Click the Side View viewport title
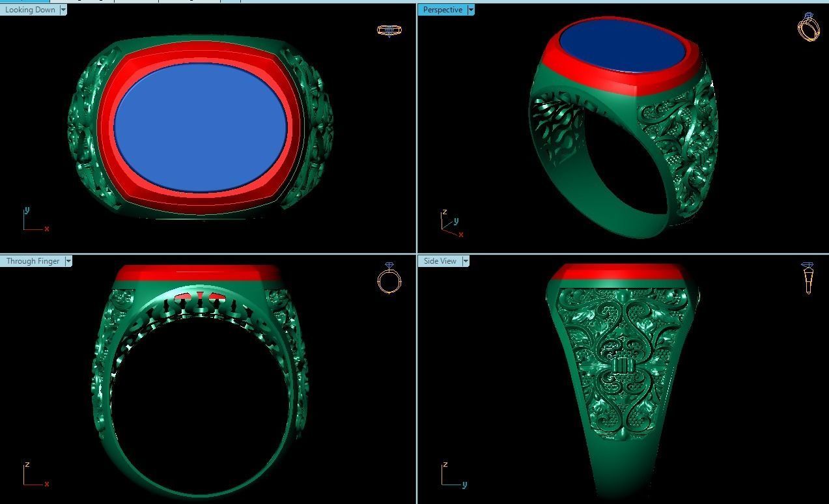 [440, 261]
